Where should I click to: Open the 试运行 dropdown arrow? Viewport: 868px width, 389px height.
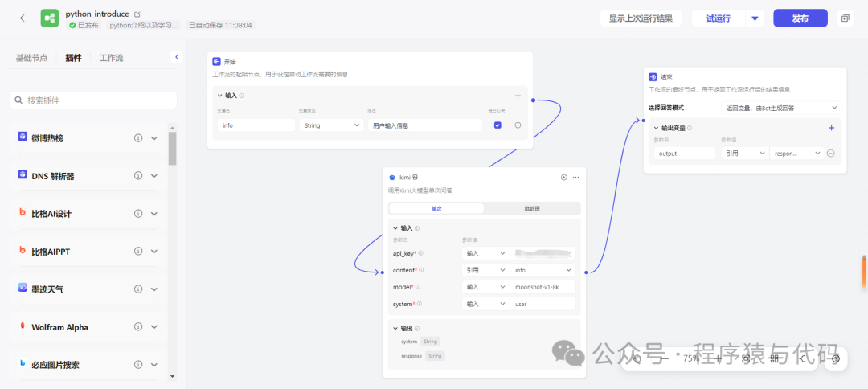(755, 18)
